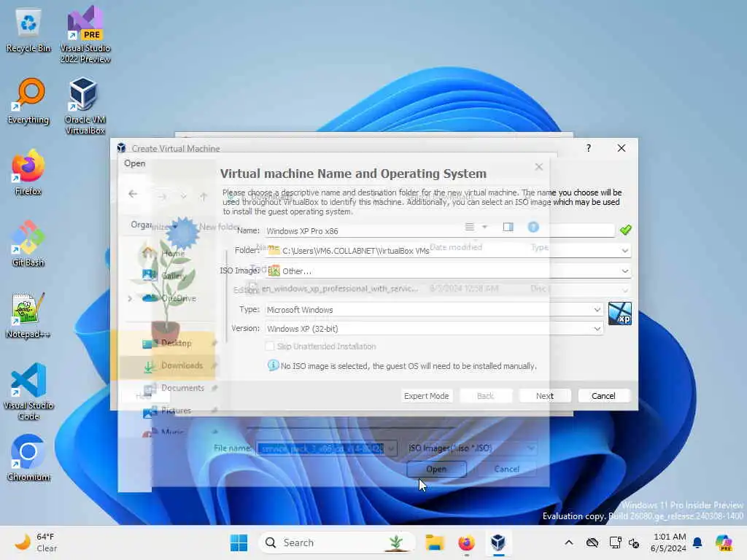Click the network status tray icon
This screenshot has width=747, height=560.
point(614,542)
